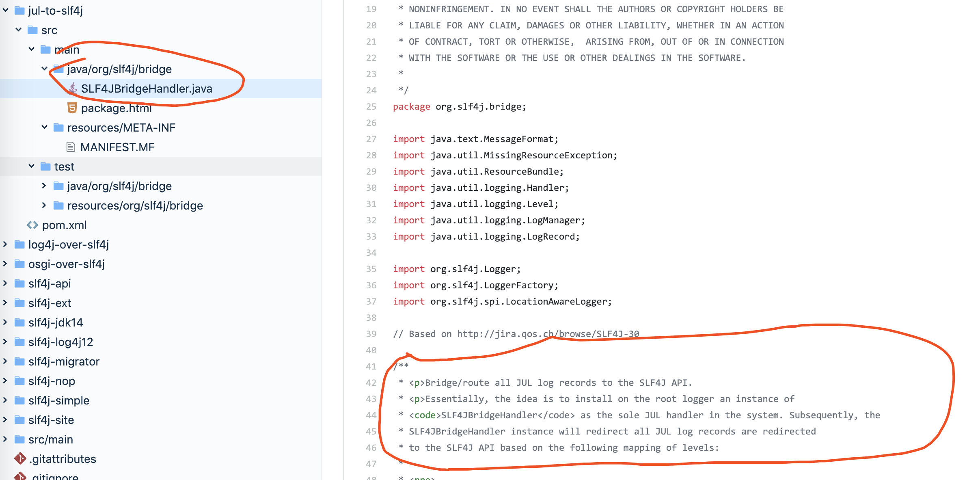Expand the resources/org/slf4j/bridge folder
The width and height of the screenshot is (980, 480).
(44, 205)
